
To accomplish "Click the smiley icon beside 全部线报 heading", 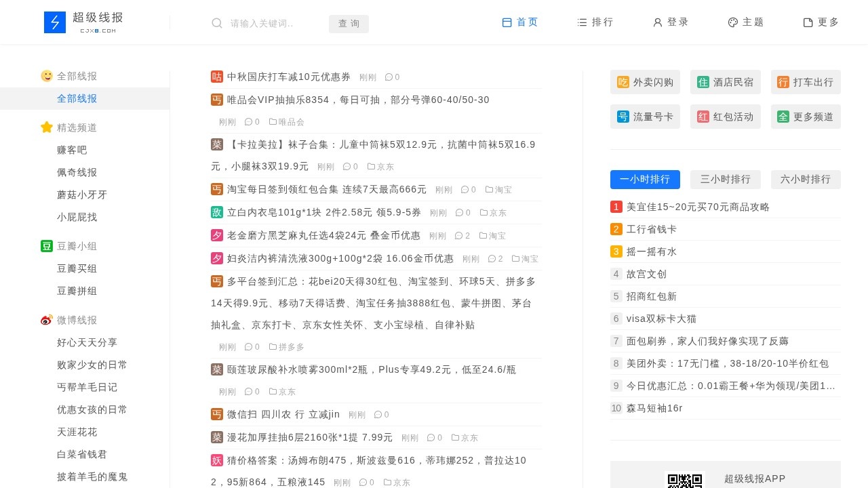I will coord(47,76).
